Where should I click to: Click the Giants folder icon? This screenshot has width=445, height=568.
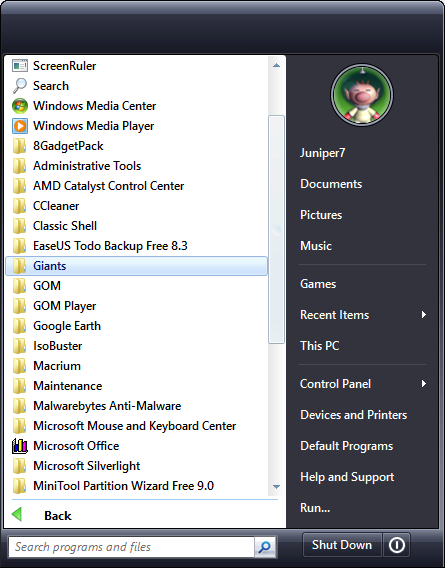[20, 266]
